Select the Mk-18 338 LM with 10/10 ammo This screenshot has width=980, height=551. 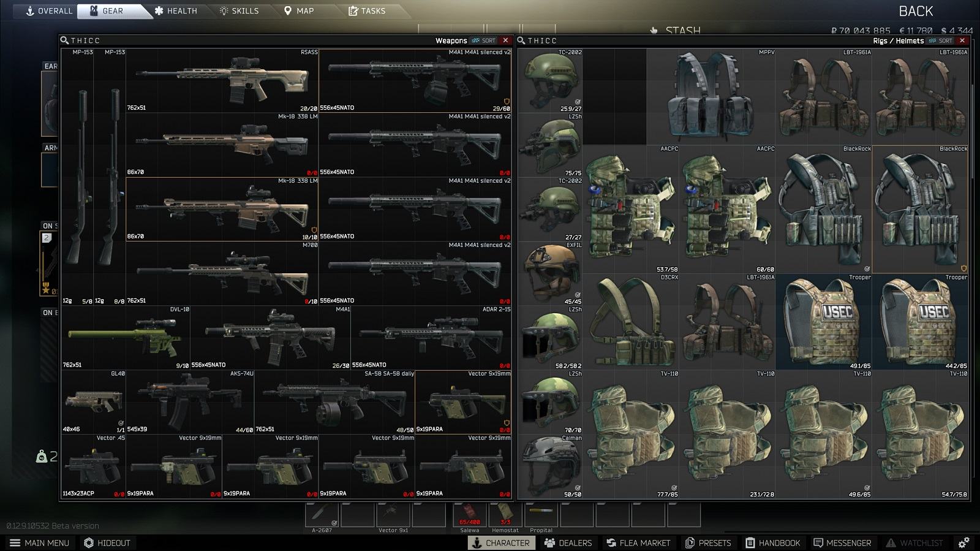pyautogui.click(x=222, y=210)
